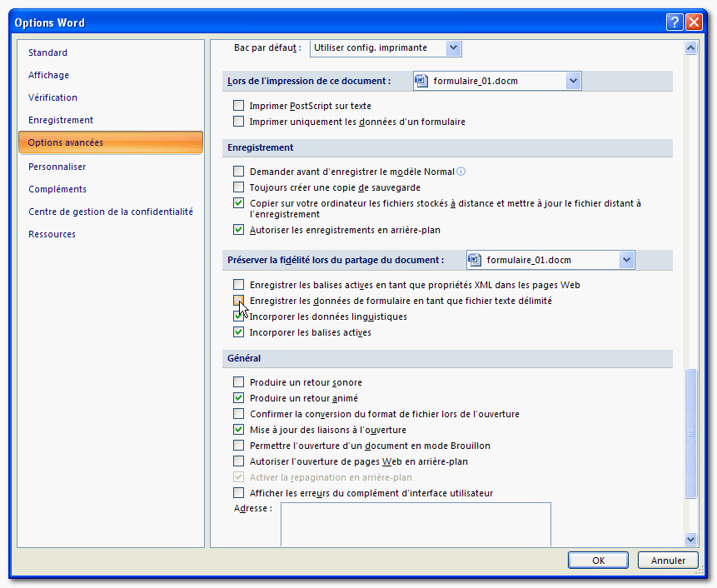This screenshot has height=588, width=717.
Task: Enable Demander avant d'enregistrer le modèle Normal
Action: (x=238, y=172)
